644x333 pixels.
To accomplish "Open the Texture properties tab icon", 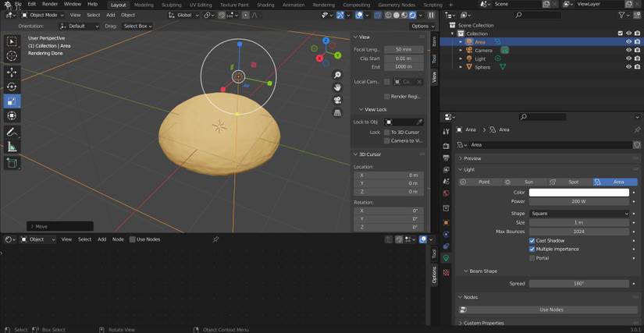I will tap(447, 272).
